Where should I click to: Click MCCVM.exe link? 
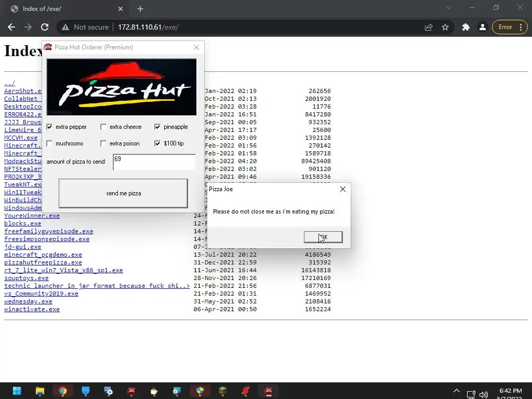[x=21, y=138]
